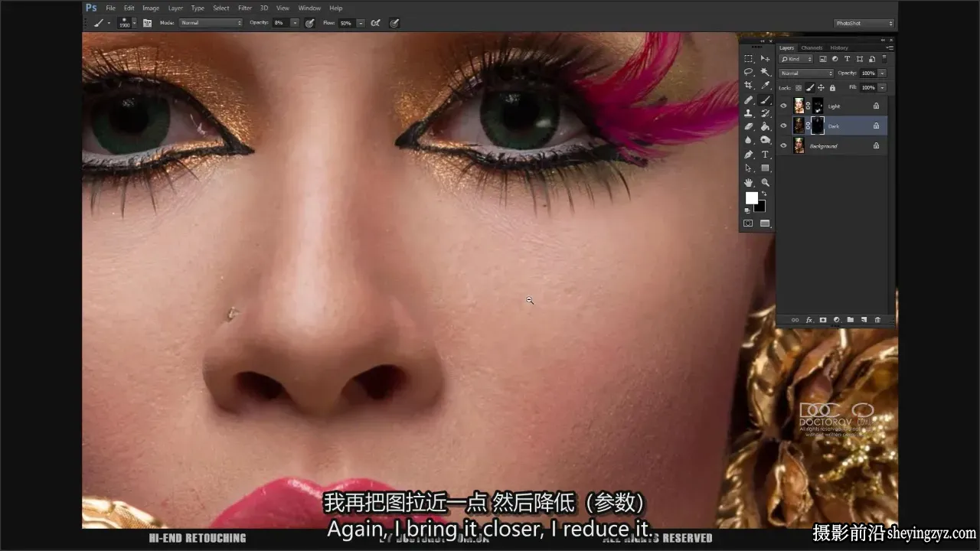Open the File menu

coord(110,8)
